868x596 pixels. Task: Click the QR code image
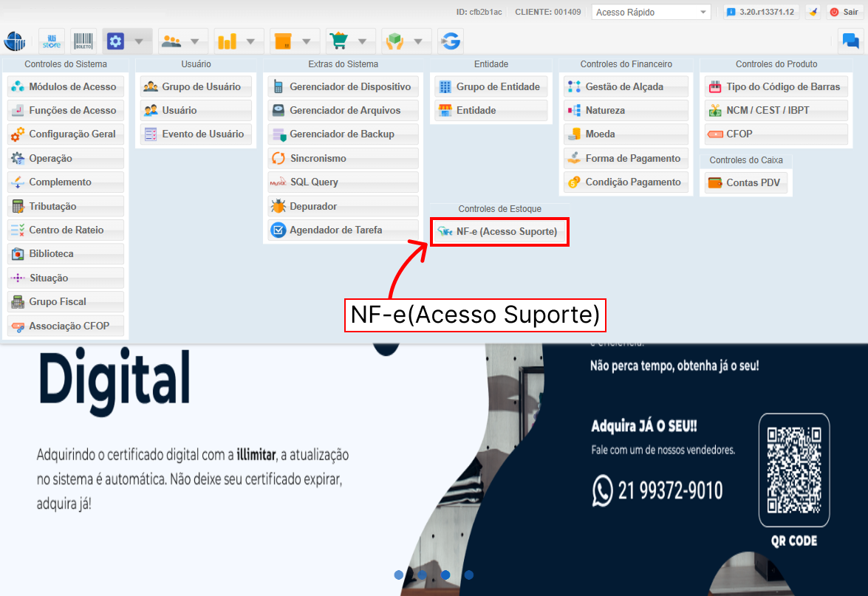[x=794, y=470]
